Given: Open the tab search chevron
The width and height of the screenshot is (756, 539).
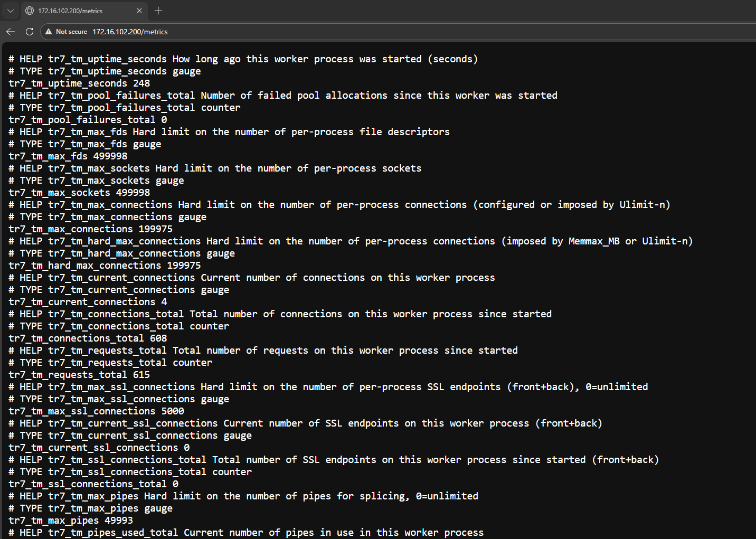Looking at the screenshot, I should (10, 11).
